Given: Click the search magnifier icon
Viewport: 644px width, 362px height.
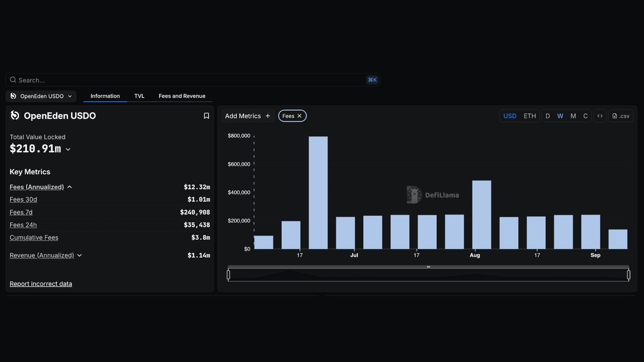Looking at the screenshot, I should pyautogui.click(x=13, y=80).
